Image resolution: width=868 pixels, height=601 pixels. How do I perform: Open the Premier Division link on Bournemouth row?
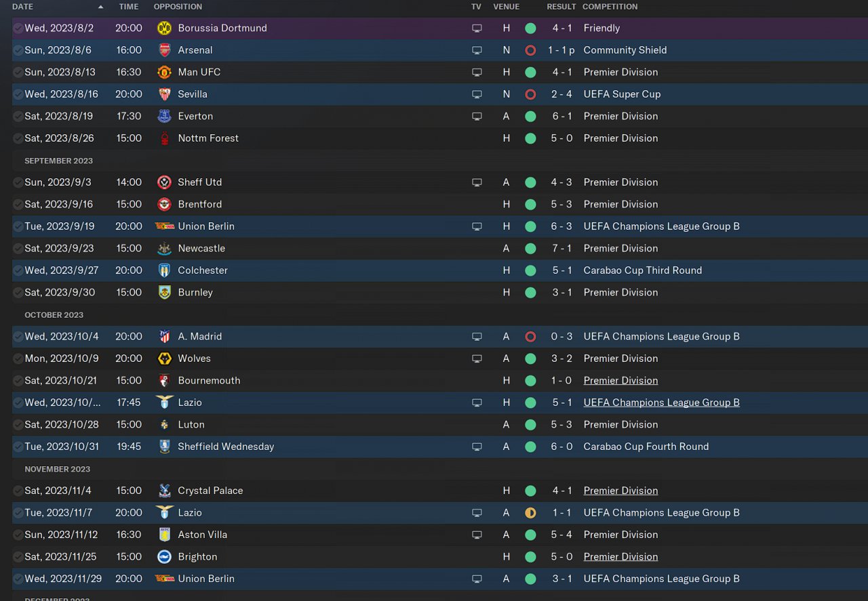(620, 381)
